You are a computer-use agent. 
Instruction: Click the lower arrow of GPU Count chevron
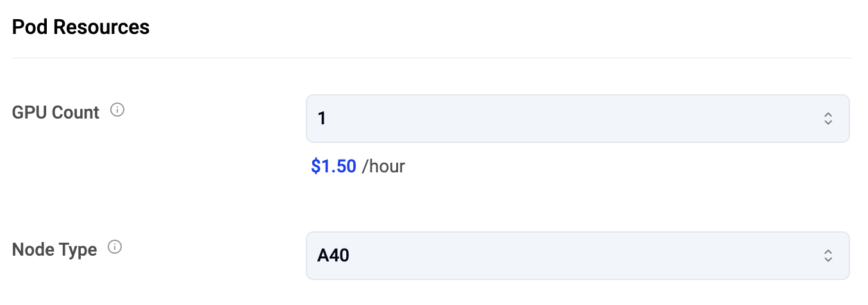coord(828,122)
